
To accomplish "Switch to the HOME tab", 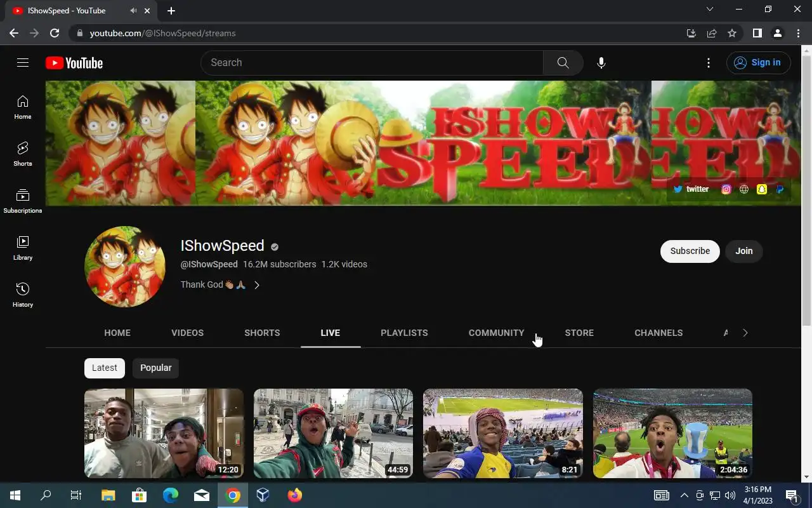I will (117, 333).
